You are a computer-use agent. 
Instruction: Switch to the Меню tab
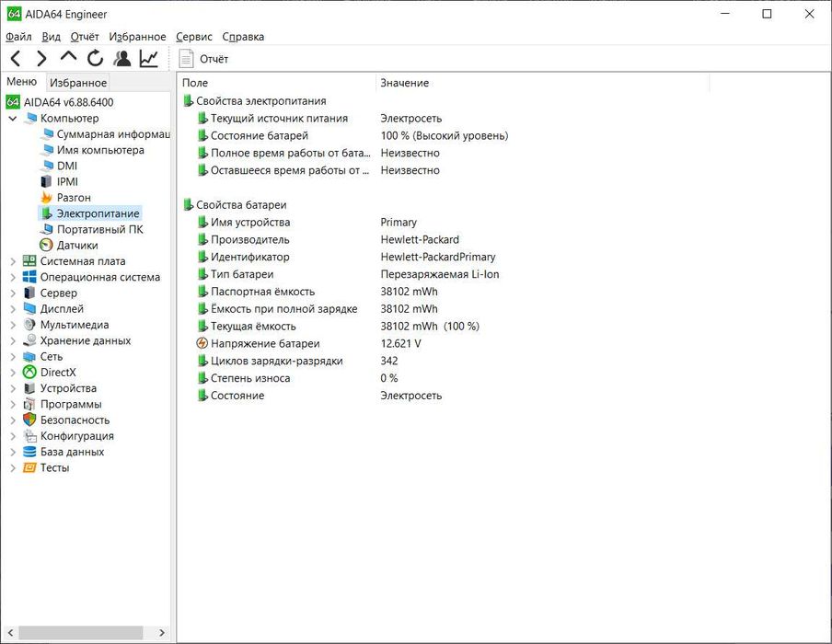[x=22, y=81]
